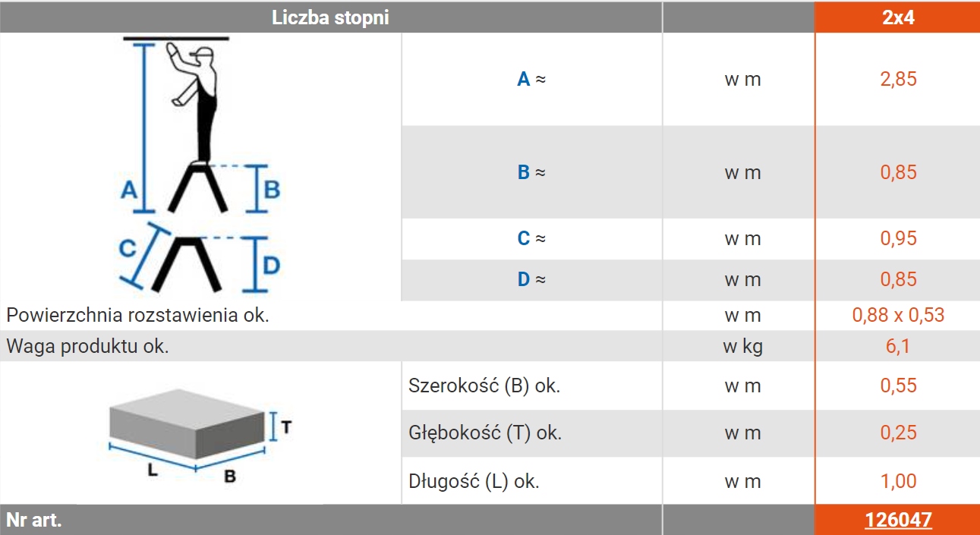This screenshot has width=980, height=535.
Task: Select the footprint value 0,88 x 0,53
Action: 898,315
